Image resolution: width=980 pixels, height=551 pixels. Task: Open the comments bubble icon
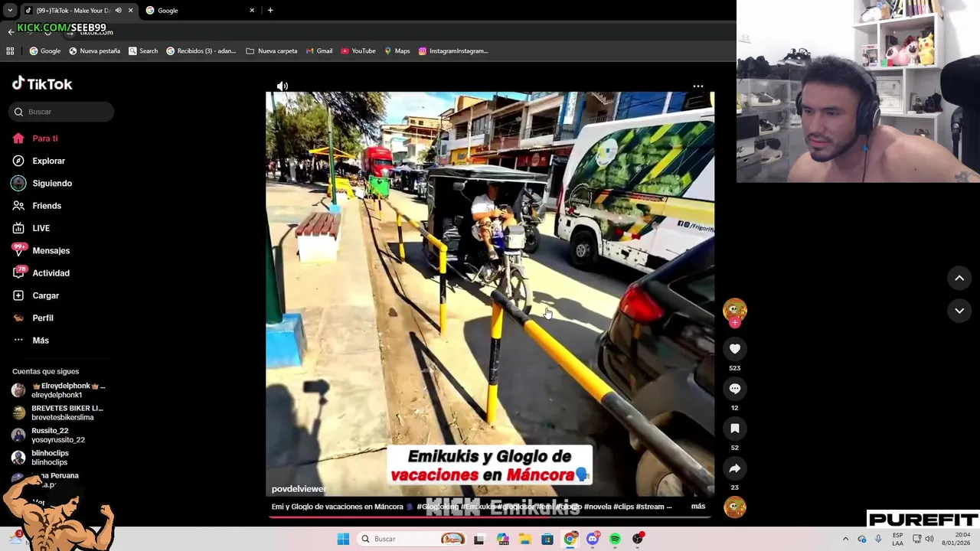click(x=734, y=389)
